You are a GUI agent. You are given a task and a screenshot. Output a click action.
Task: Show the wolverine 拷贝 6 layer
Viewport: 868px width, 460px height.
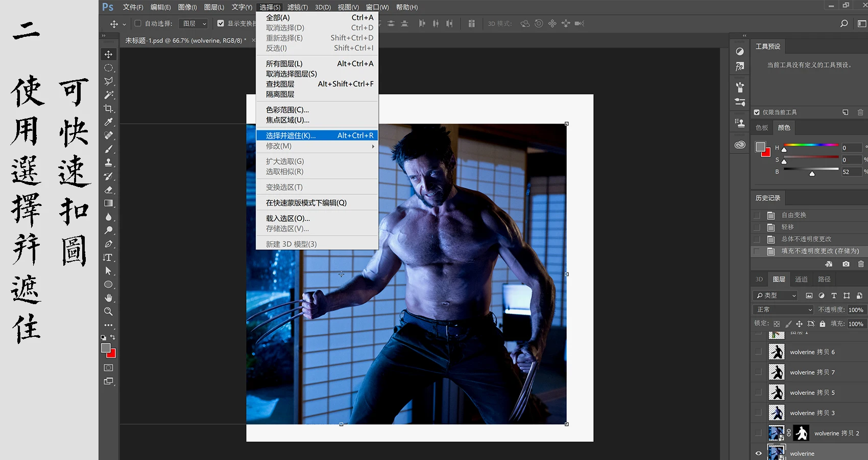758,352
